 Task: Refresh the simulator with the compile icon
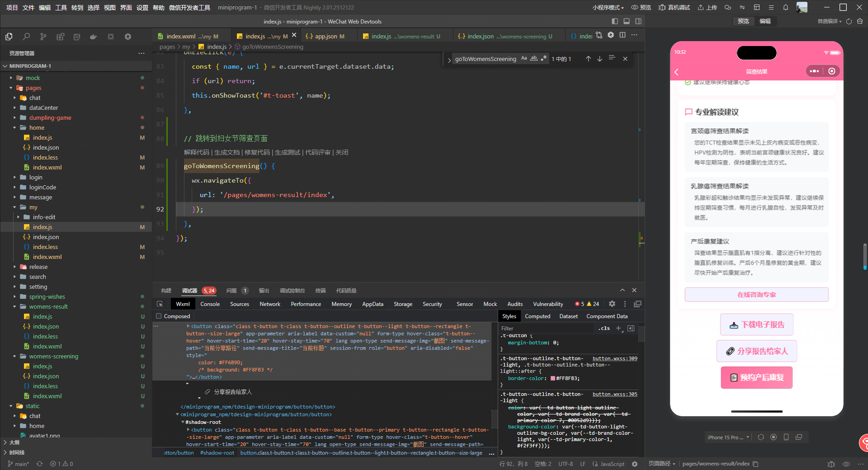pos(849,21)
